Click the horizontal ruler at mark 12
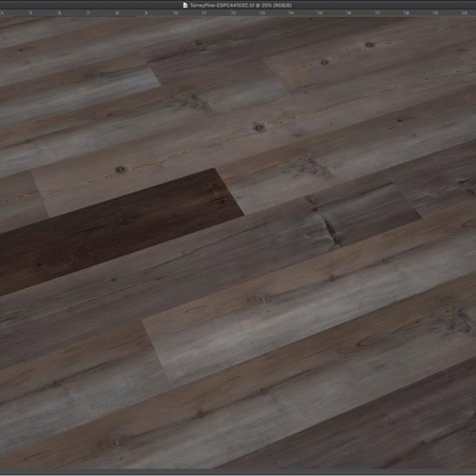 point(233,13)
